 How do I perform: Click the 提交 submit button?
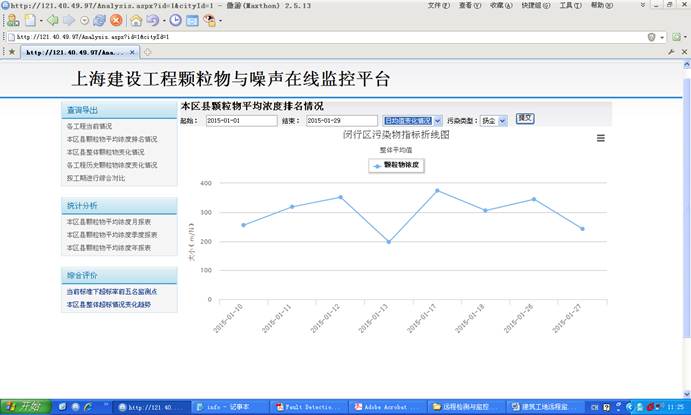525,119
